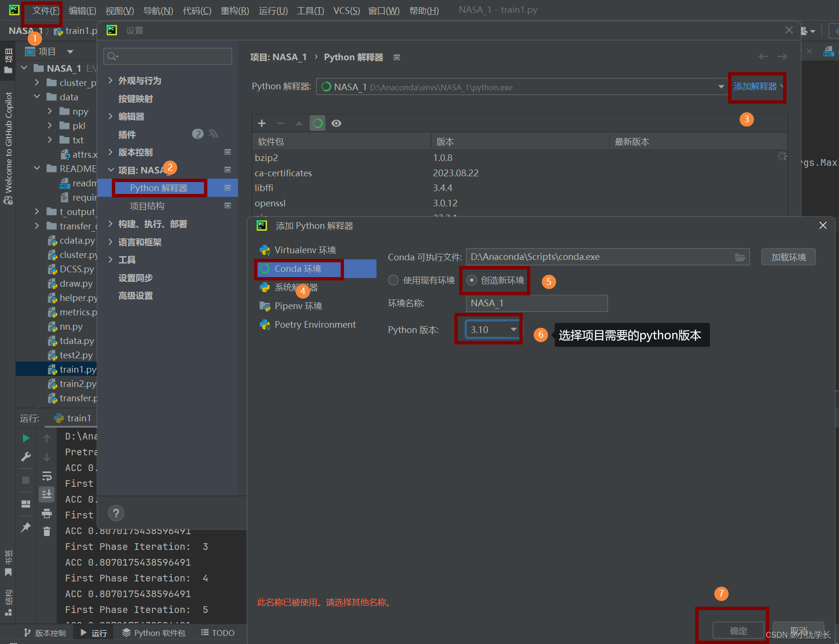This screenshot has height=644, width=839.
Task: Select train2.py in project tree
Action: (78, 384)
